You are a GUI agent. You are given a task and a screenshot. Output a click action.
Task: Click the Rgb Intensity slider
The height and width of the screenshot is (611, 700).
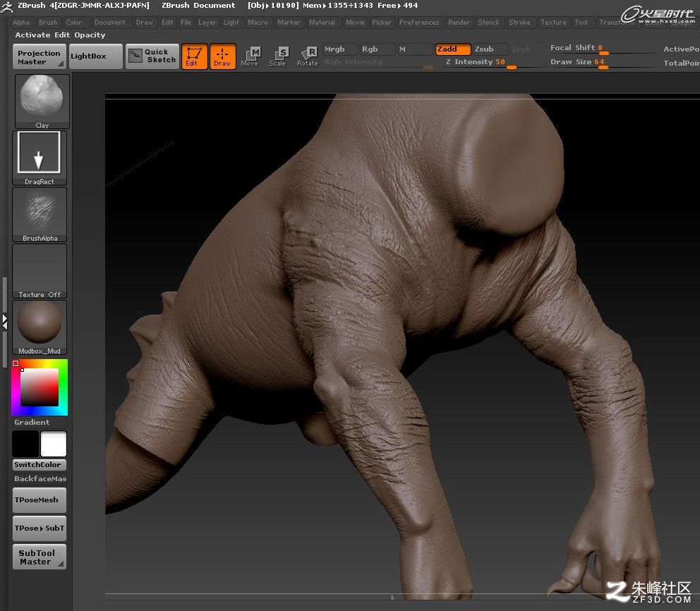[378, 63]
